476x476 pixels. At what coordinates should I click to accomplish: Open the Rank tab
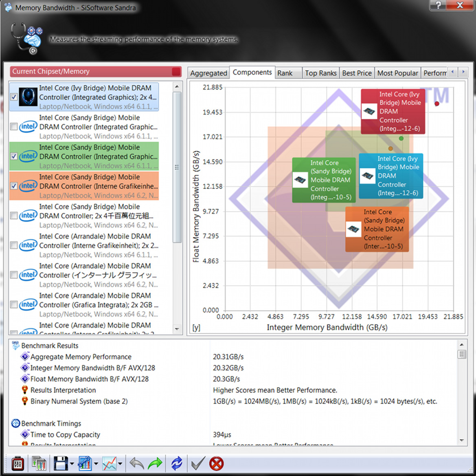tap(288, 73)
